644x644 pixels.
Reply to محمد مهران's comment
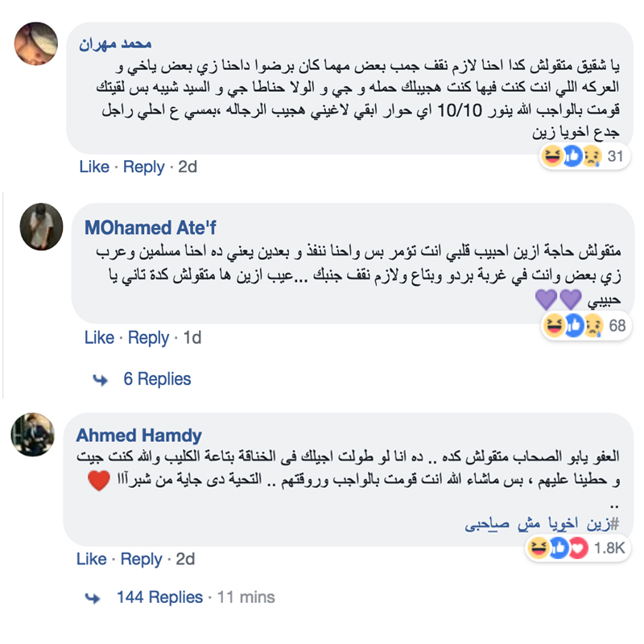[144, 167]
